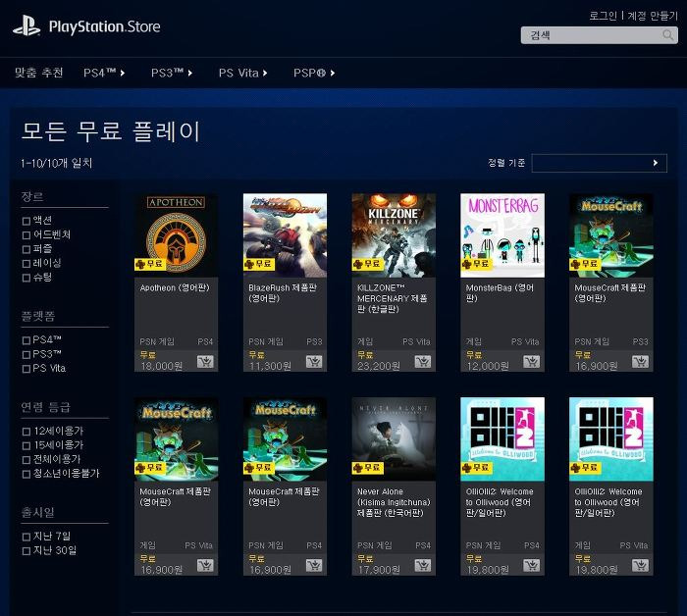Enable the PS Vita platform filter checkbox

tap(26, 369)
